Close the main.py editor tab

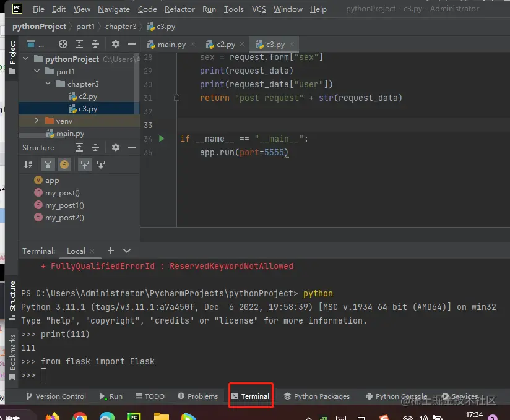[x=192, y=44]
